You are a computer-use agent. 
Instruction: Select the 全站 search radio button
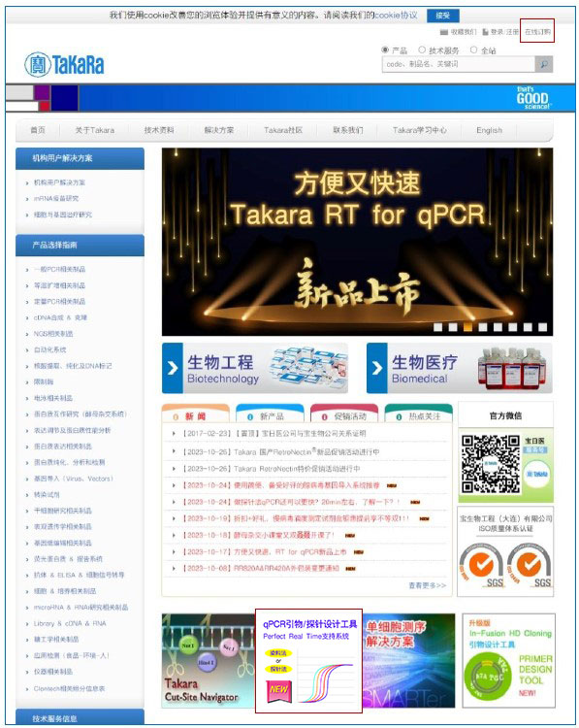(x=473, y=50)
